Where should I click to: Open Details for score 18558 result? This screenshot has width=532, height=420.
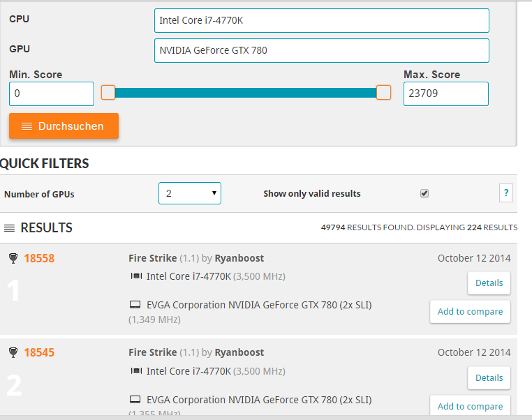489,283
